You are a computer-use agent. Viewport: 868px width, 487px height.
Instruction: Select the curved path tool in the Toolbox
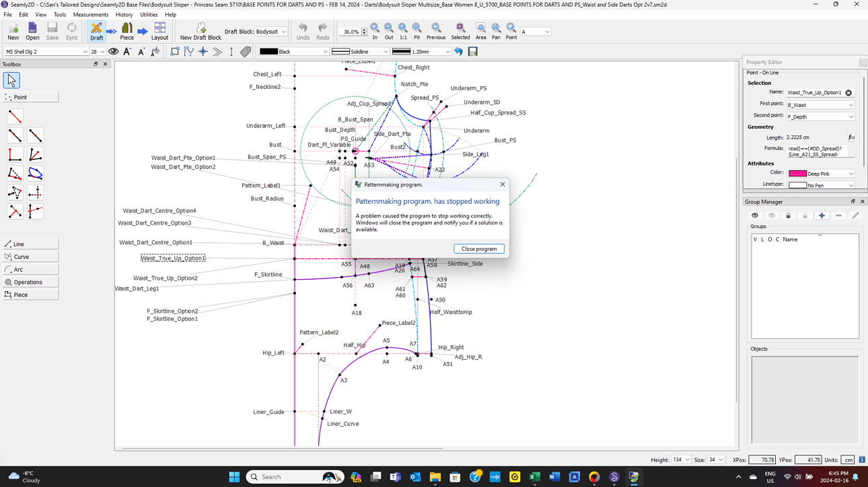(x=35, y=173)
